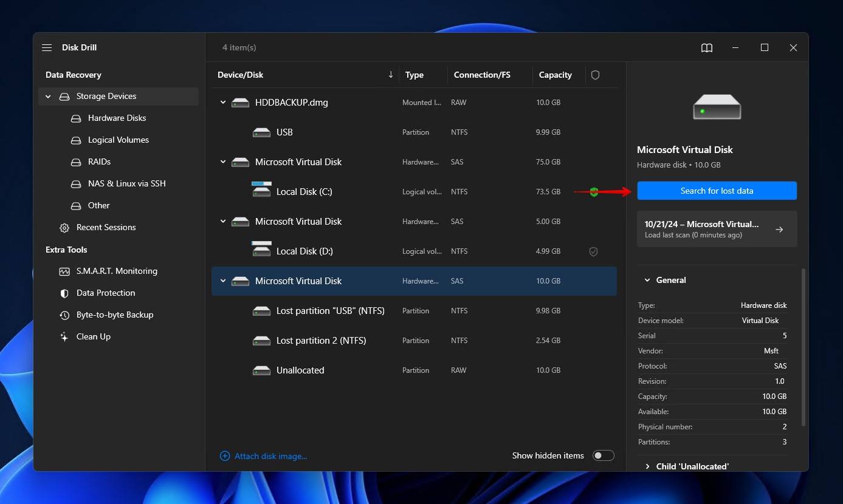Image resolution: width=843 pixels, height=504 pixels.
Task: Click gray protection shield on Local Disk (D:)
Action: tap(594, 251)
